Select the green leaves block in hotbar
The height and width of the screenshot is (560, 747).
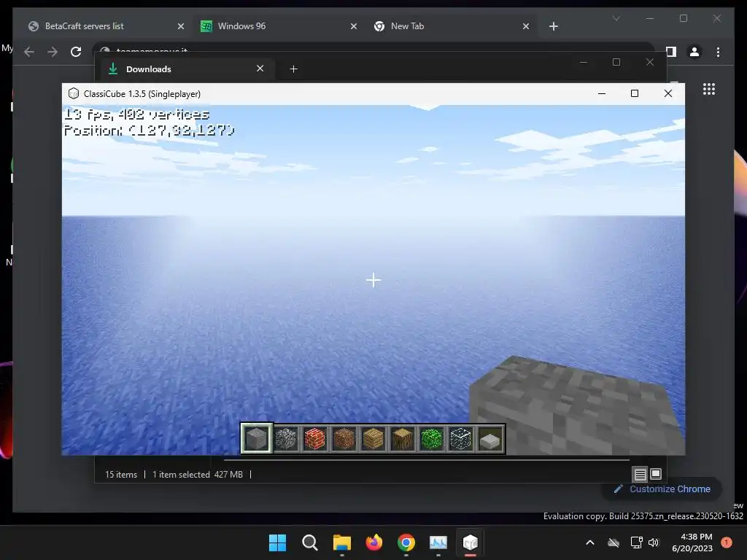[x=432, y=438]
